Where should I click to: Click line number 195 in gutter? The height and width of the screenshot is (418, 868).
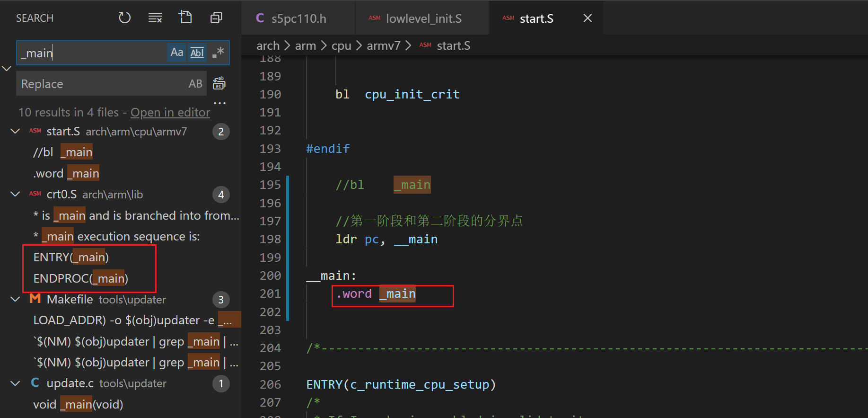(270, 185)
